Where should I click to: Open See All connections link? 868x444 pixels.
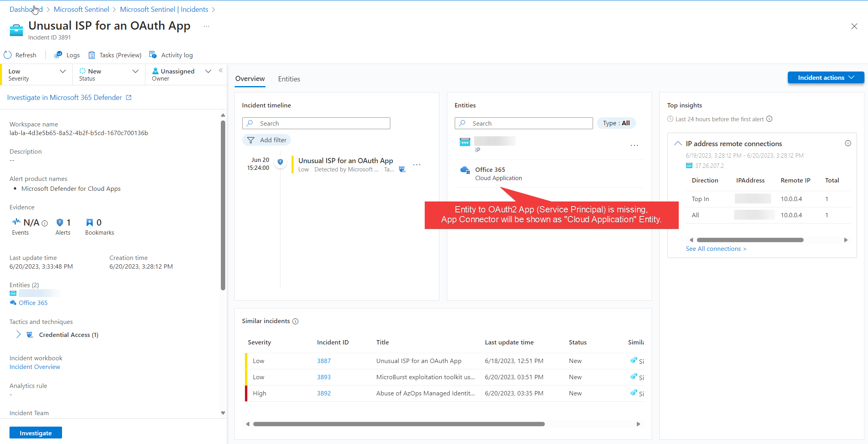point(716,249)
